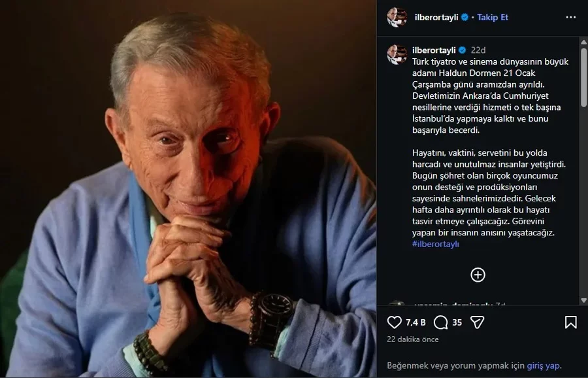Image resolution: width=588 pixels, height=378 pixels.
Task: Click the scrollbar down arrow in comments panel
Action: tap(583, 300)
